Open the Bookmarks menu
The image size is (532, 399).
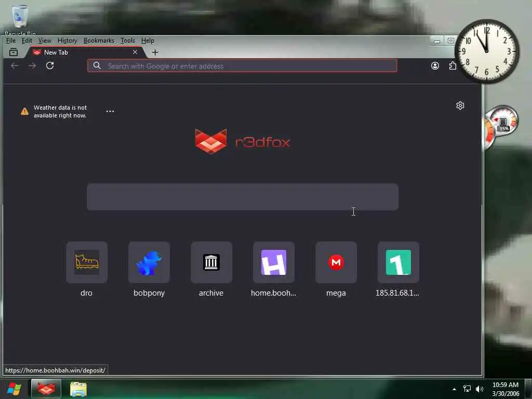click(x=99, y=41)
